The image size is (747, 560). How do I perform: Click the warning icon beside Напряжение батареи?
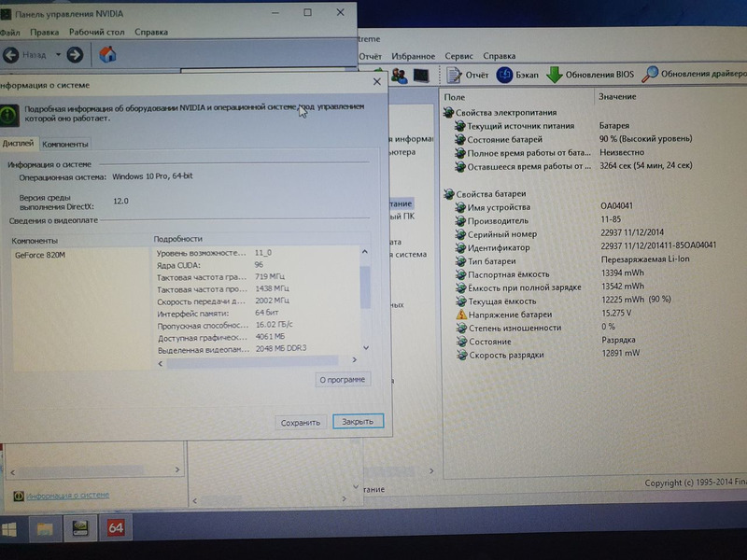tap(460, 315)
